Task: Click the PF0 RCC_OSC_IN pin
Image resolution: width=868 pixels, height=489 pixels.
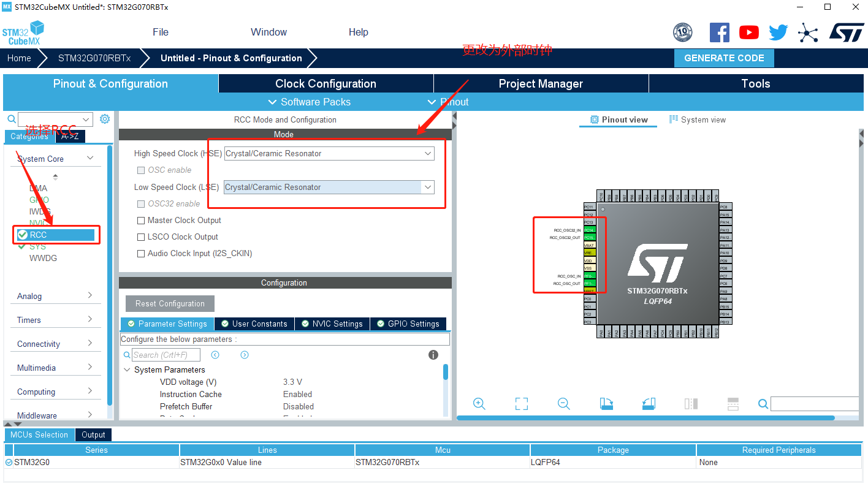Action: pyautogui.click(x=589, y=276)
